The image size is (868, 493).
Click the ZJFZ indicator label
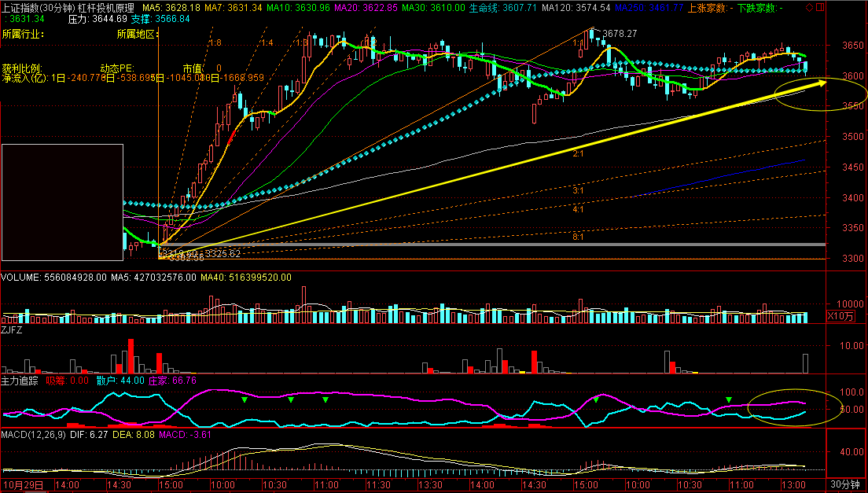12,331
